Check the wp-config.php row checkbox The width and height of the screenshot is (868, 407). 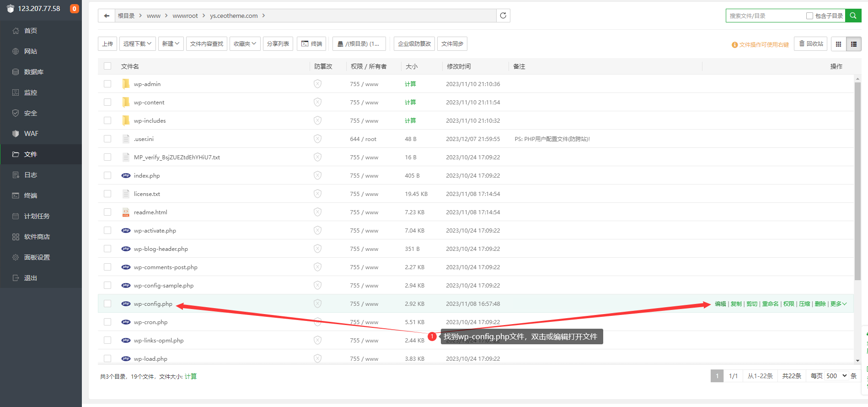click(x=107, y=304)
